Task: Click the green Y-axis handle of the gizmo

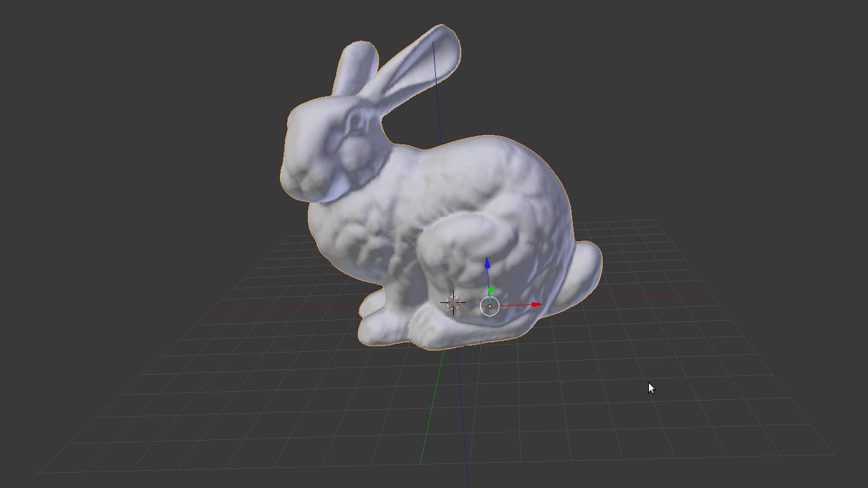Action: (491, 290)
